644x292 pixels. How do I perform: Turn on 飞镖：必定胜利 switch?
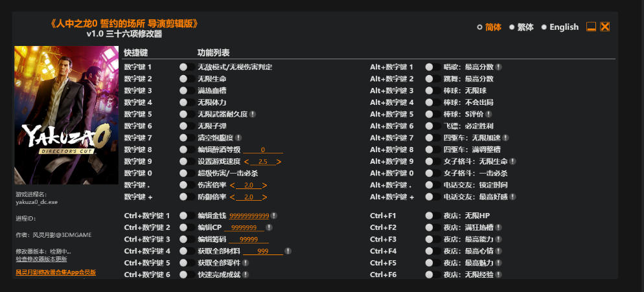[433, 126]
